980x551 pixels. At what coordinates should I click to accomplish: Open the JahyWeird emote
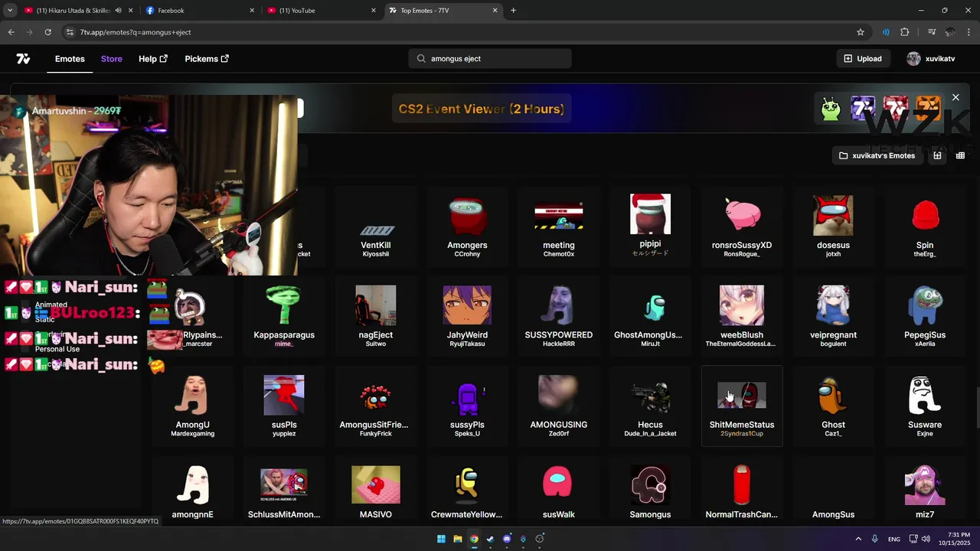tap(467, 317)
